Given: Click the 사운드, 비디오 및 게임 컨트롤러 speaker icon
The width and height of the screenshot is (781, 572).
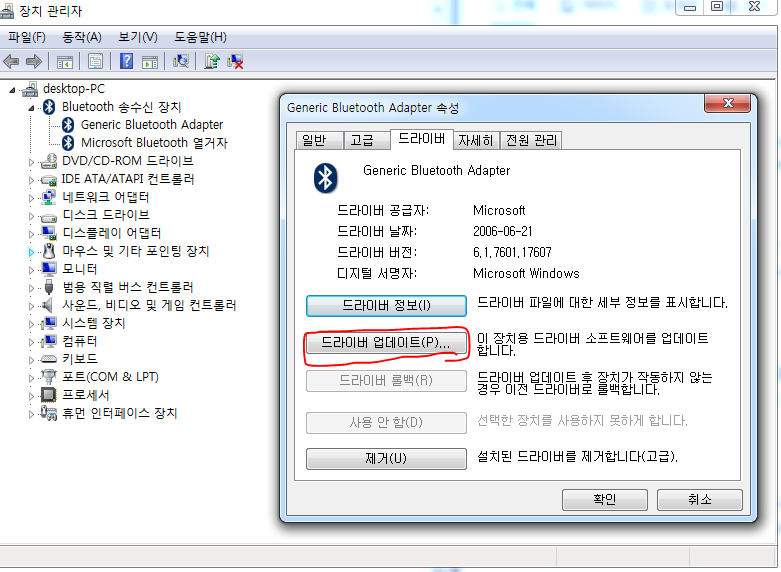Looking at the screenshot, I should [x=48, y=305].
